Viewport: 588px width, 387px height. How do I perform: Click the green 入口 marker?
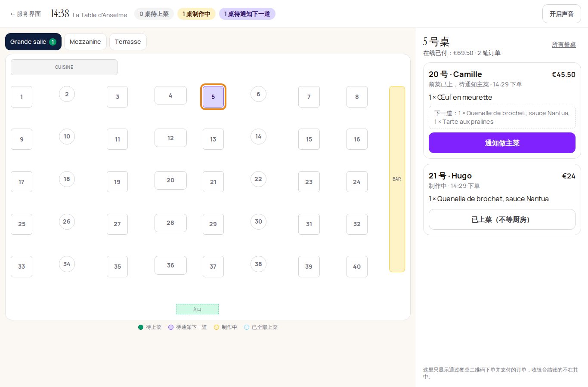197,309
